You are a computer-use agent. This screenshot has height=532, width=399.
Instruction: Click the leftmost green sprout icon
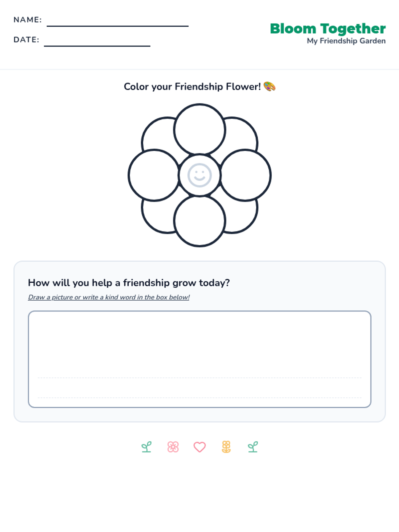tap(146, 447)
